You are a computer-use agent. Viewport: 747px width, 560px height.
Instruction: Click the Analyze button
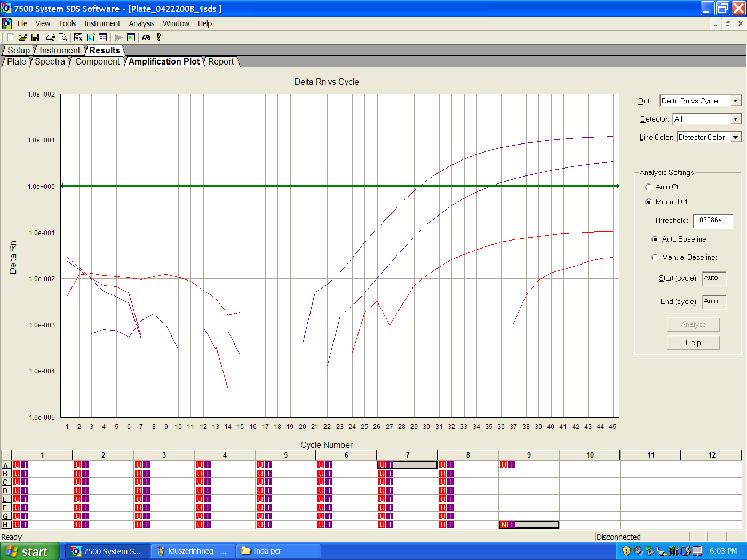point(693,324)
